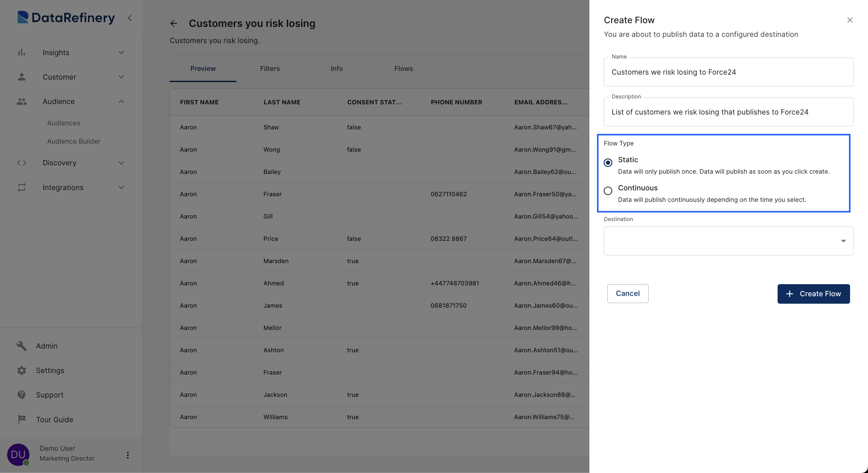The width and height of the screenshot is (868, 473).
Task: Click the Cancel button
Action: tap(627, 293)
